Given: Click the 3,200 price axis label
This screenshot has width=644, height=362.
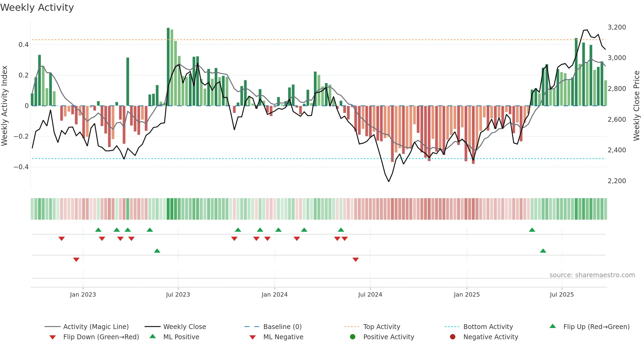Looking at the screenshot, I should [617, 27].
